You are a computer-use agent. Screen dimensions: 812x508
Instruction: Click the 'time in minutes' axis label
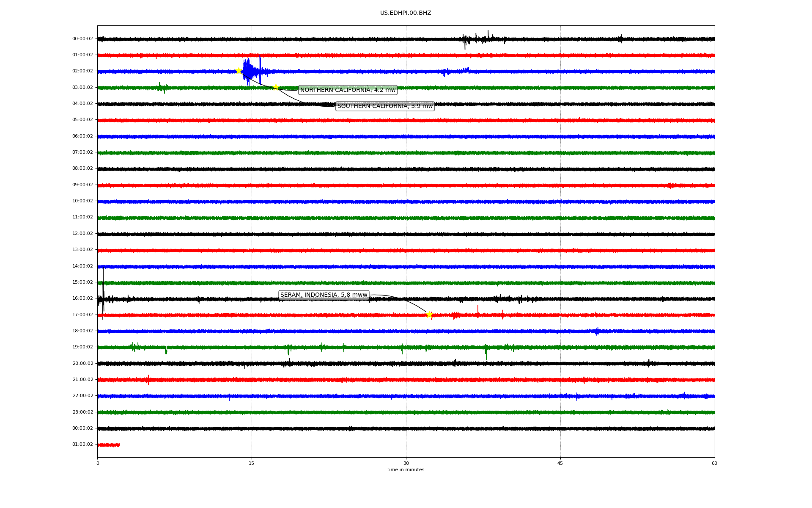click(406, 469)
